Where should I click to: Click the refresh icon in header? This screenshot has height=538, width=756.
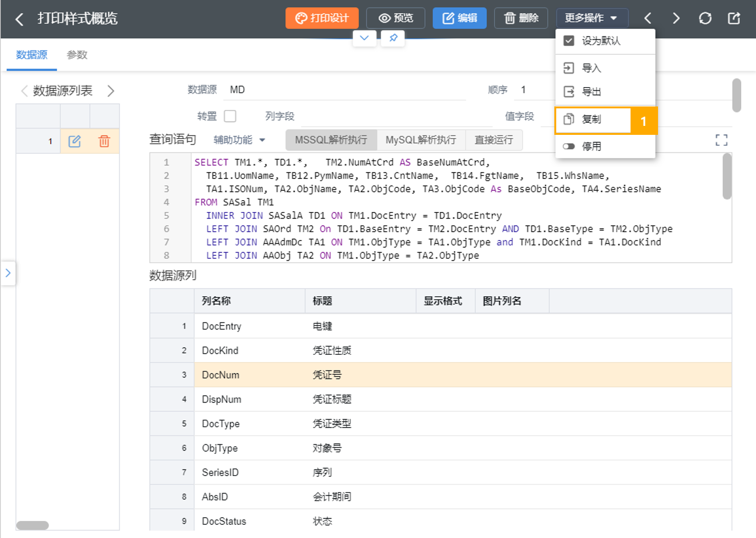coord(705,18)
